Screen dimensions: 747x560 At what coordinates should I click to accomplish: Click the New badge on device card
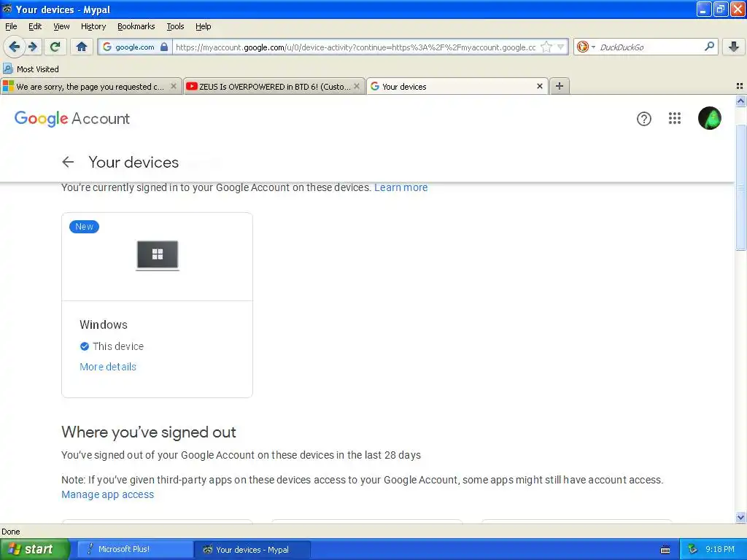[85, 227]
